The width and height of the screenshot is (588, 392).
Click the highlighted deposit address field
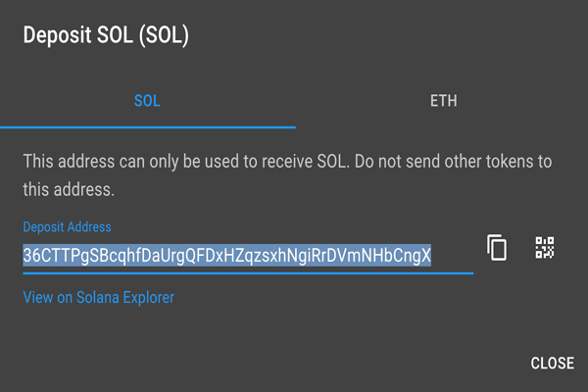click(227, 256)
